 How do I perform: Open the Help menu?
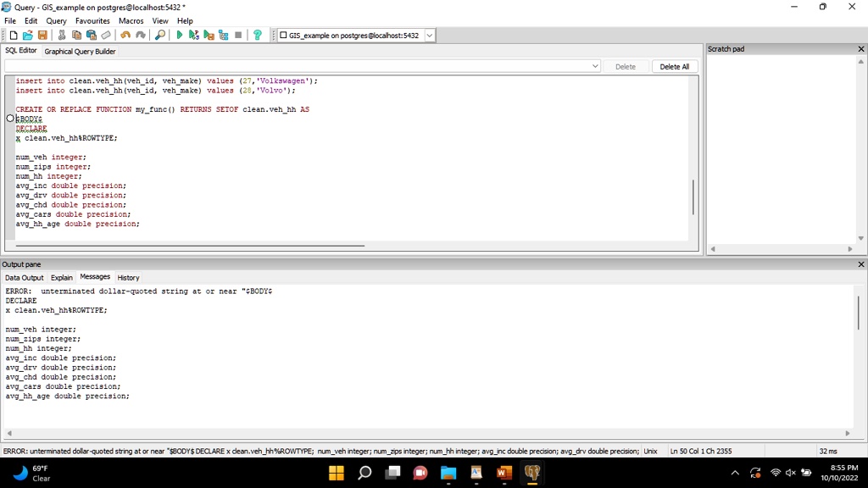185,21
